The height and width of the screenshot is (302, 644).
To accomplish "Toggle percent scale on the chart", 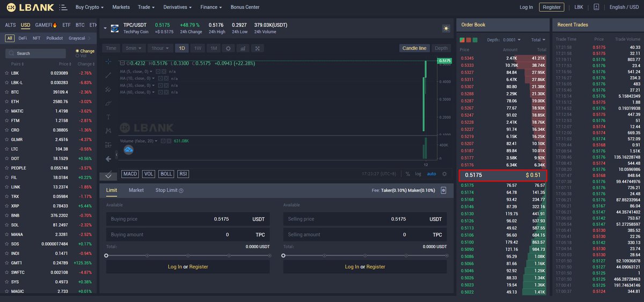I will tap(408, 174).
